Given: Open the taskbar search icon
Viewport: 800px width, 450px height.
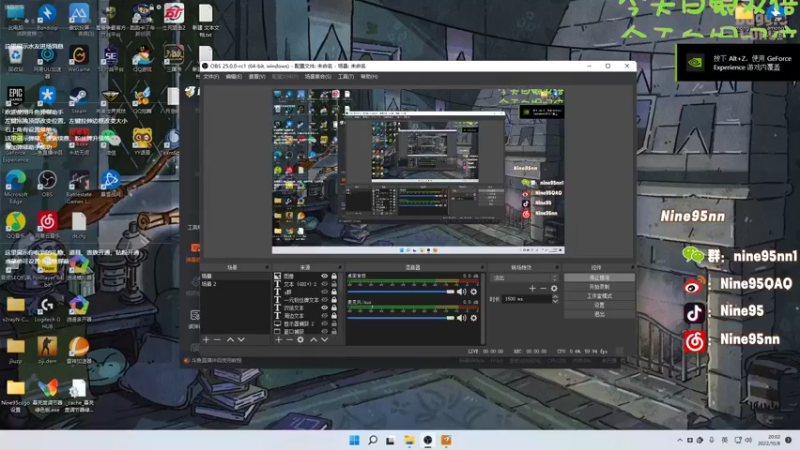Looking at the screenshot, I should coord(372,440).
